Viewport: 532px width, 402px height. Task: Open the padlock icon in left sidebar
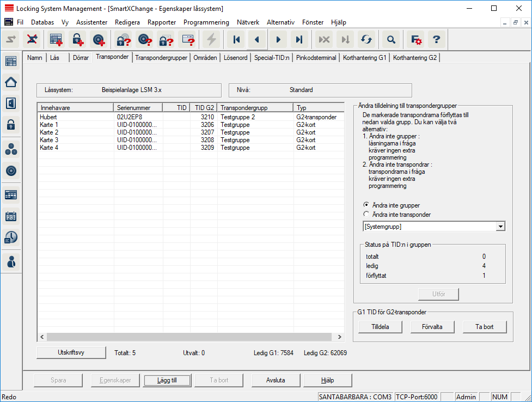coord(10,125)
